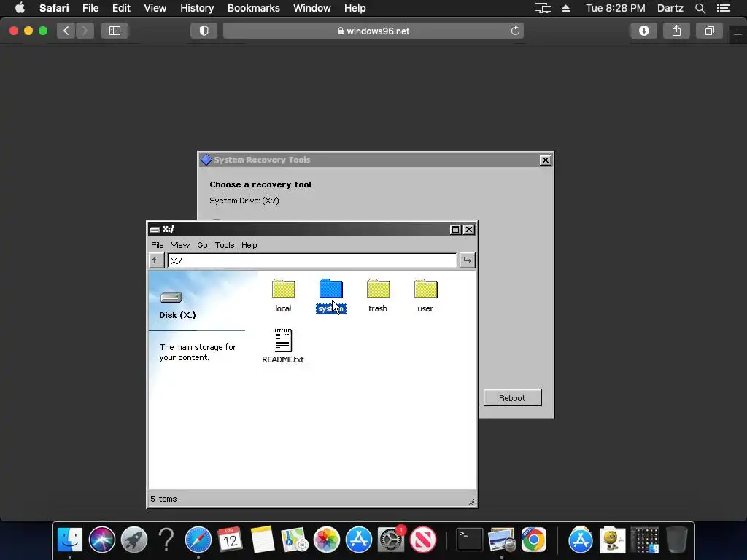Open Notes from the dock

click(x=263, y=540)
